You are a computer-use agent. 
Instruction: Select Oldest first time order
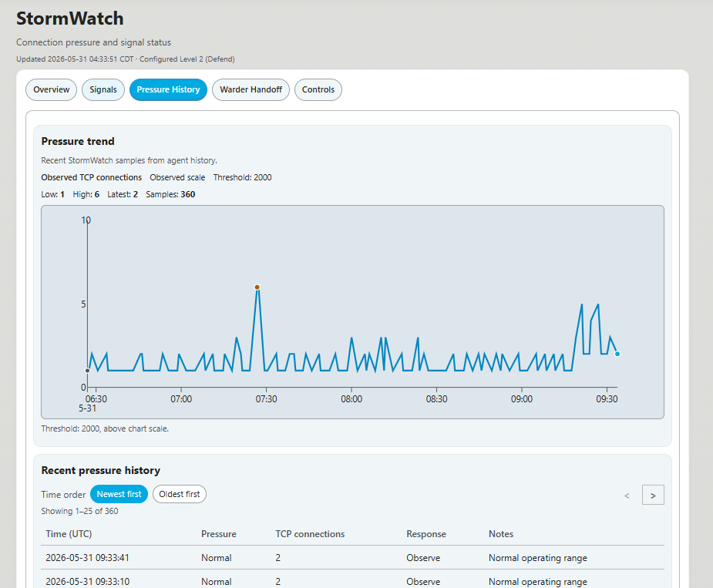(x=180, y=494)
